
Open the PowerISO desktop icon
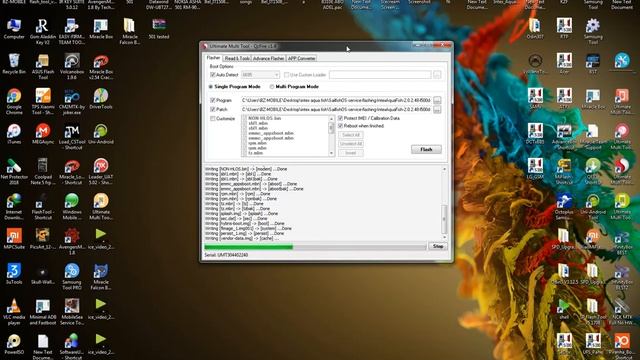[x=14, y=344]
